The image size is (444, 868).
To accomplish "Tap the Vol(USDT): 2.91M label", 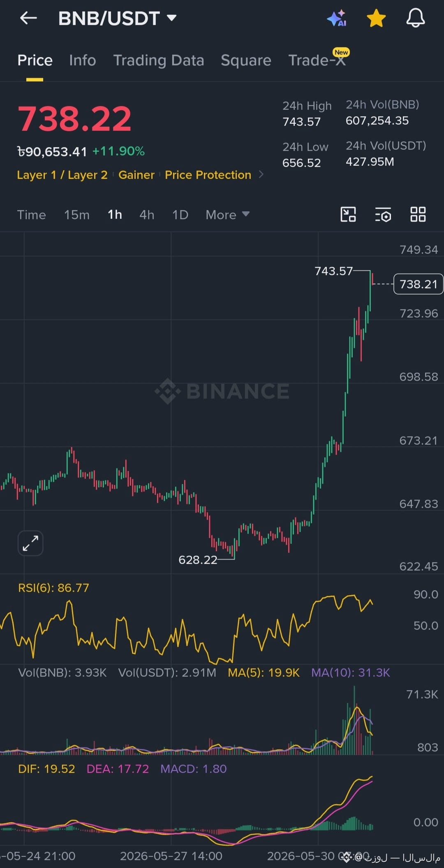I will [167, 673].
